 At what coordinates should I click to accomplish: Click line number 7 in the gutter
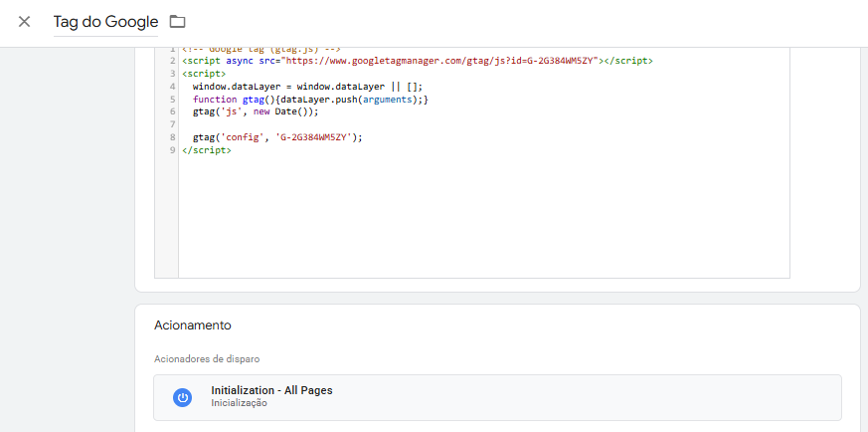click(173, 124)
